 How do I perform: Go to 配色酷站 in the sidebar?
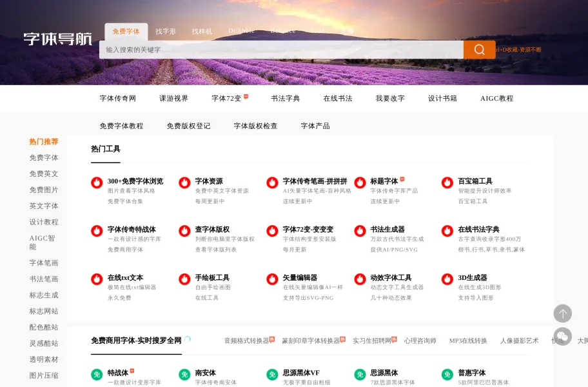coord(44,328)
